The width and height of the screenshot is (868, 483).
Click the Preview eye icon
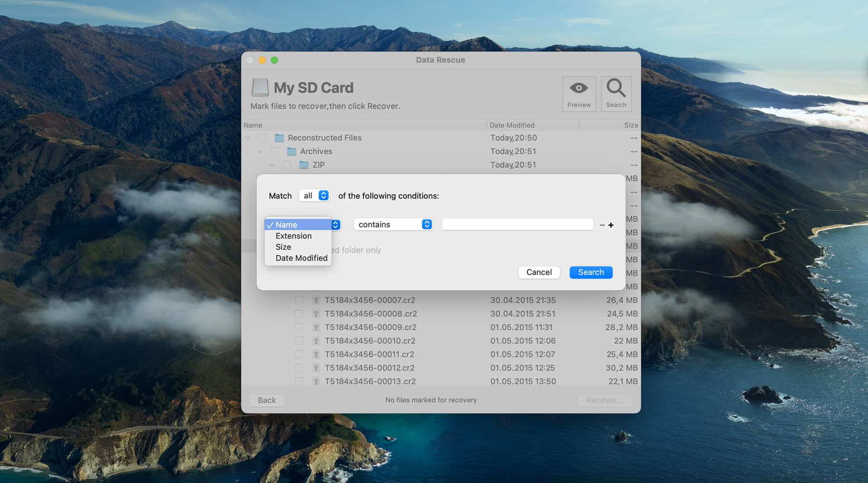(579, 88)
